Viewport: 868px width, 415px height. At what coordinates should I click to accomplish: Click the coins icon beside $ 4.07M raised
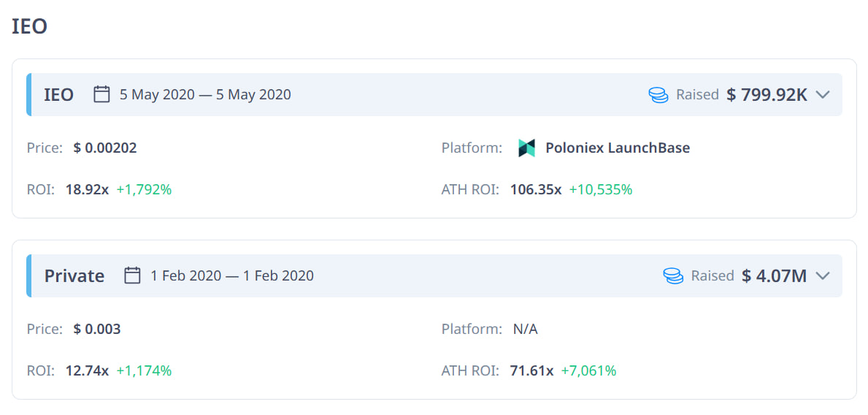[x=673, y=275]
